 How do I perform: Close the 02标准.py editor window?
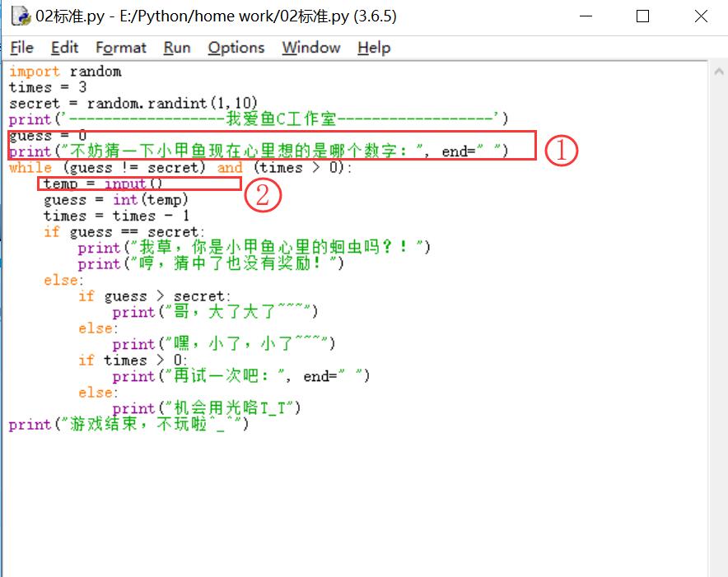[x=700, y=16]
